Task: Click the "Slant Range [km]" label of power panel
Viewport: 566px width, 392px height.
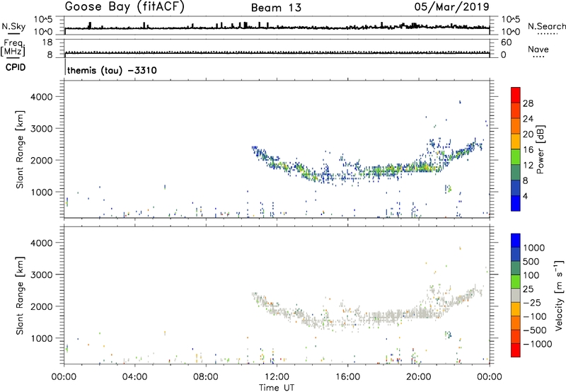Action: pos(20,149)
